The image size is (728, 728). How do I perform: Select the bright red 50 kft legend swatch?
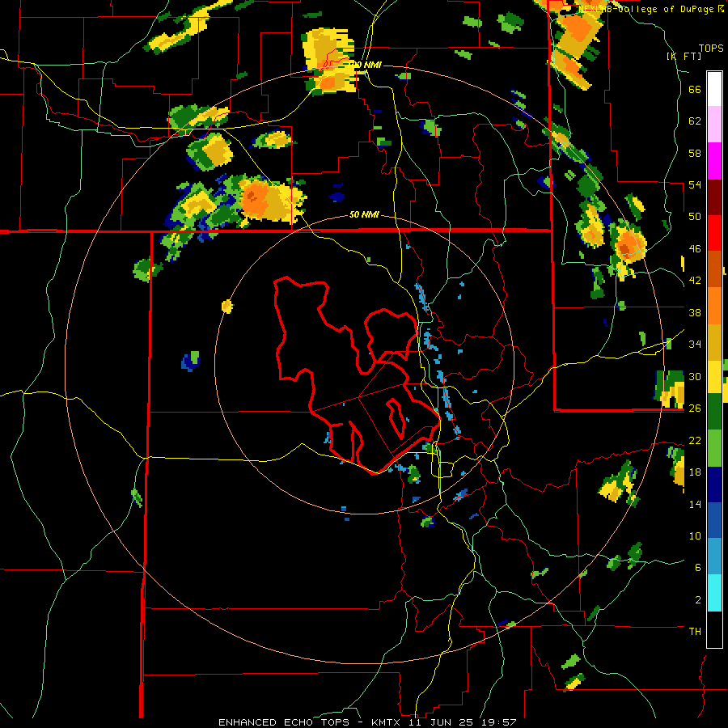click(x=714, y=233)
